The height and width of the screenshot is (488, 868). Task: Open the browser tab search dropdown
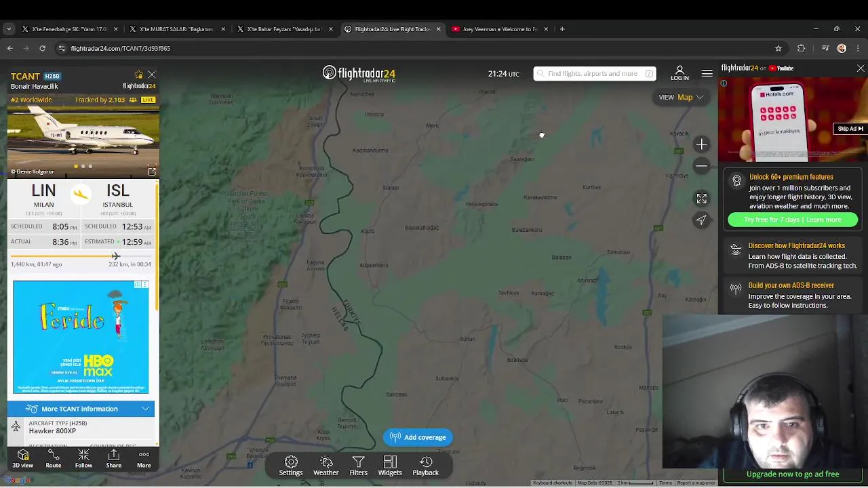tap(9, 29)
